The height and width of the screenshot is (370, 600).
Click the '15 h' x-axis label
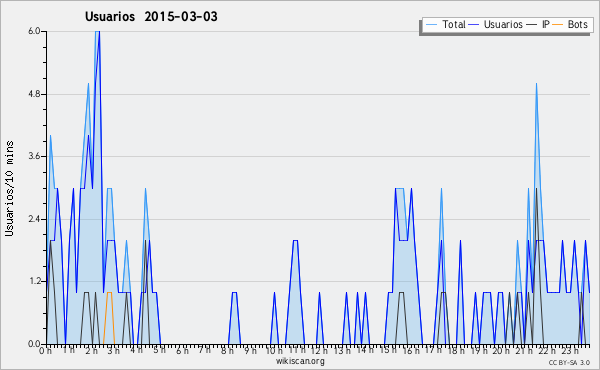(388, 350)
